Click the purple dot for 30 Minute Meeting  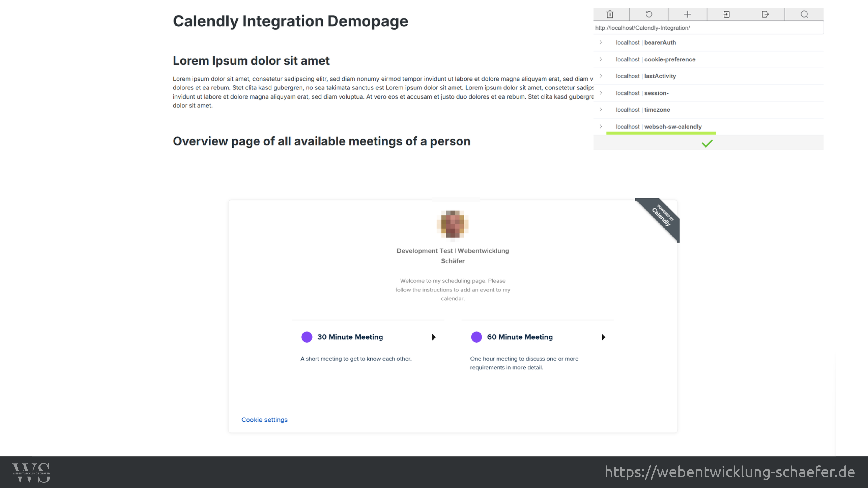click(307, 337)
